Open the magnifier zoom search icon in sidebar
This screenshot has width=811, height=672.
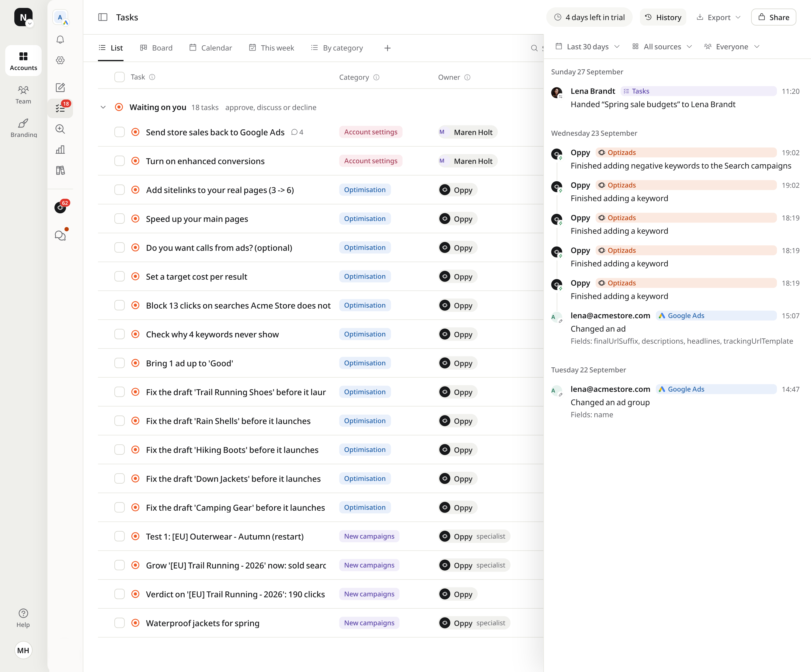[x=60, y=129]
